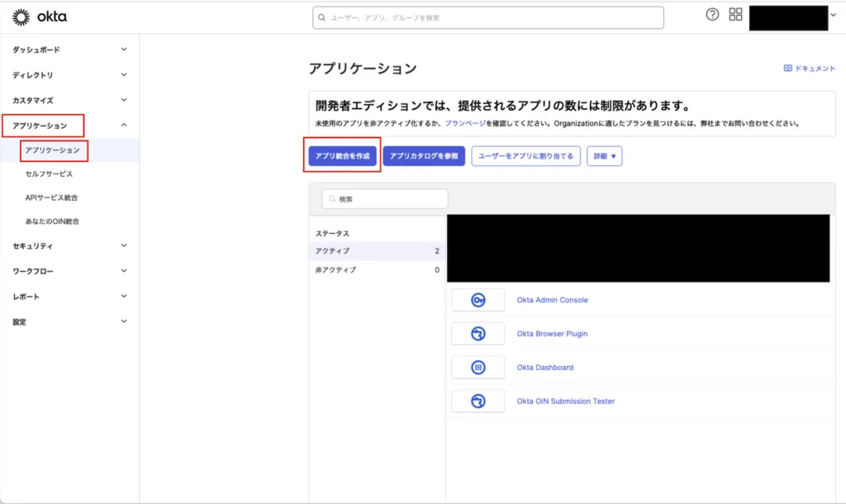Open Okta OIN Submission Tester link

point(565,401)
